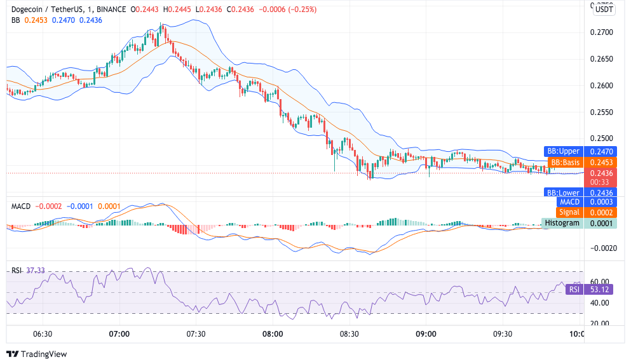Screen dimensions: 631x364
Task: Select the MACD indicator legend title
Action: pos(22,206)
